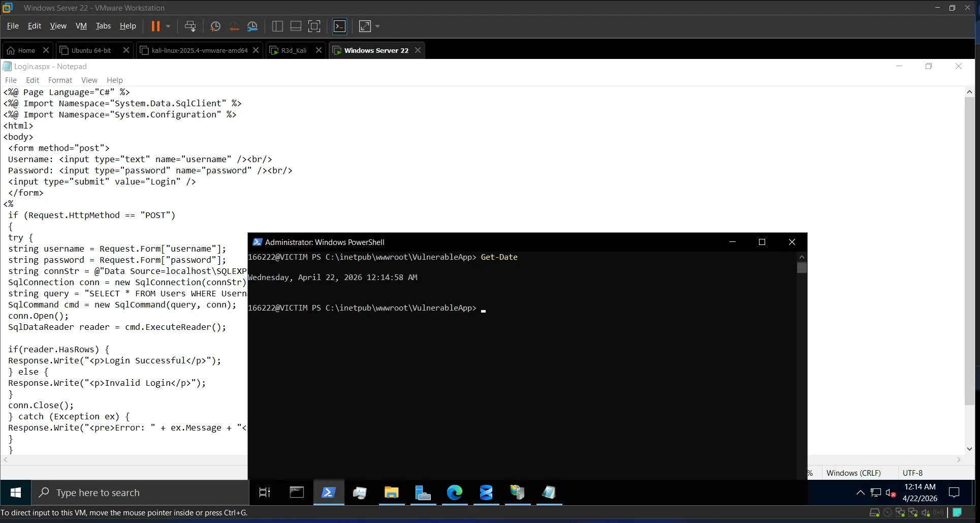The width and height of the screenshot is (980, 523).
Task: Click the Type here to search box
Action: pos(140,493)
